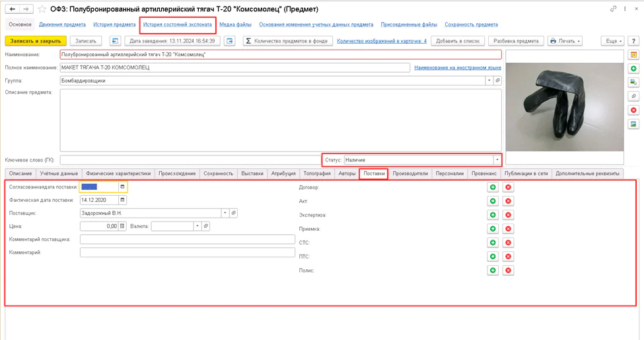
Task: Add Приемка file with green plus
Action: [493, 229]
